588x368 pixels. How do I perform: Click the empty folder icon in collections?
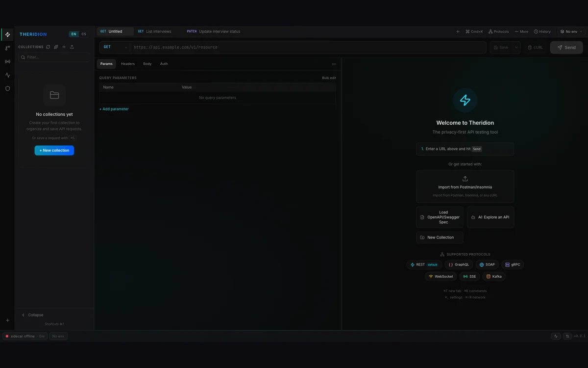pos(54,95)
